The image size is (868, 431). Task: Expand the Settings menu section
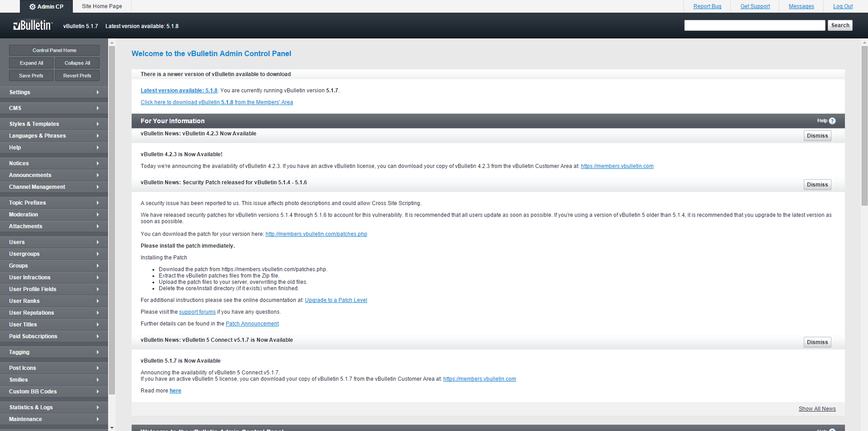(54, 92)
